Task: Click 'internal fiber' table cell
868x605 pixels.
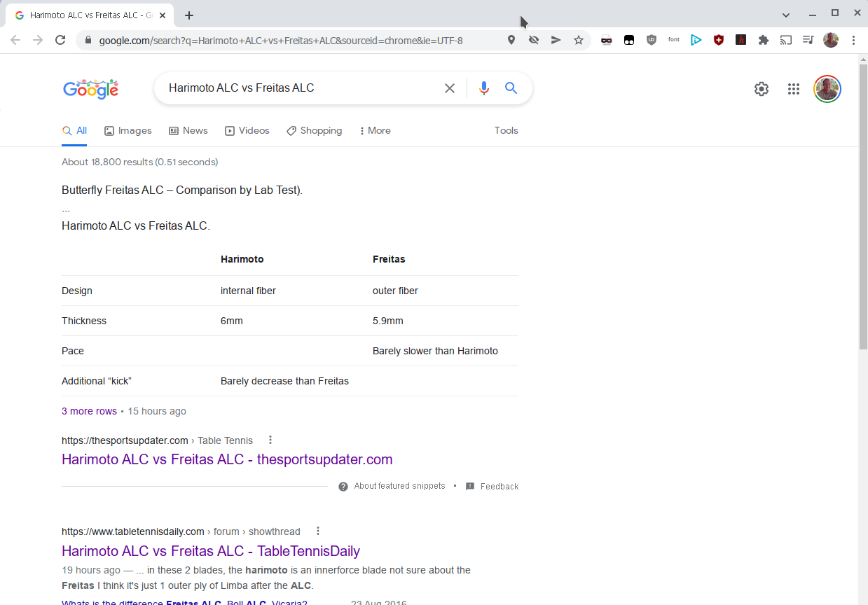Action: pos(248,291)
